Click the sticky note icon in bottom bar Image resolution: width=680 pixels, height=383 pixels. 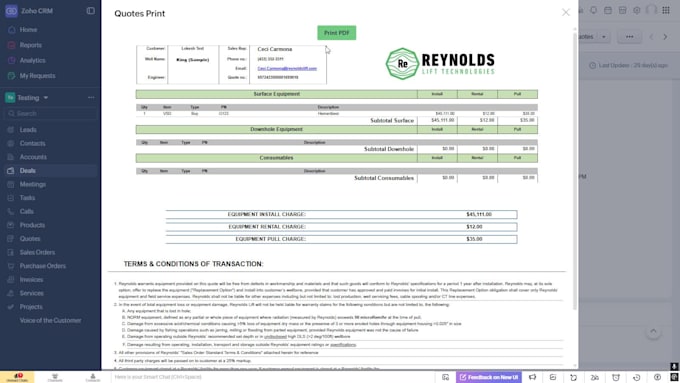(553, 377)
